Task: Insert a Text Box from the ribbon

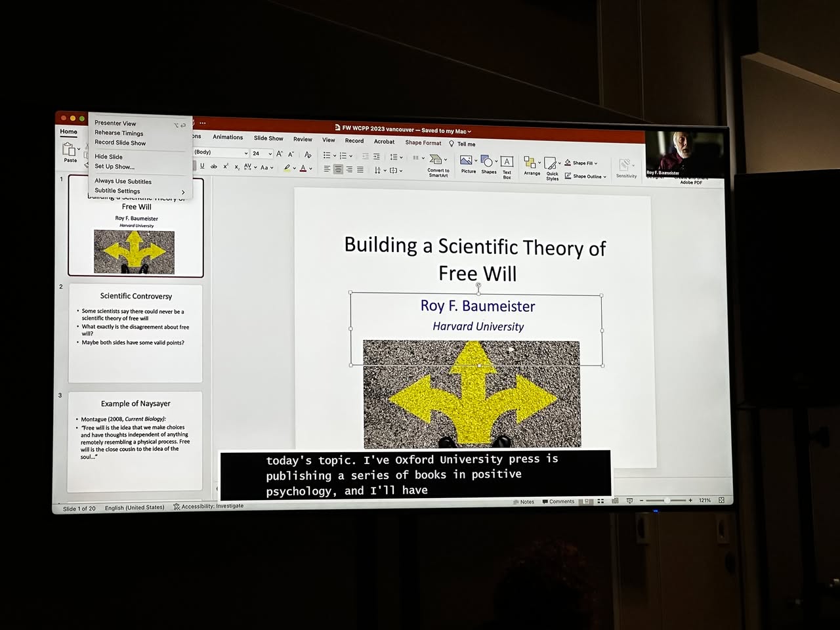Action: (507, 167)
